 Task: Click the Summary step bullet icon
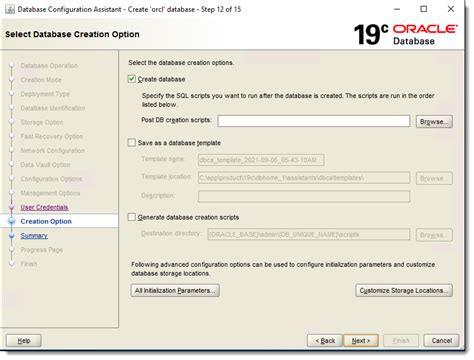tap(12, 236)
